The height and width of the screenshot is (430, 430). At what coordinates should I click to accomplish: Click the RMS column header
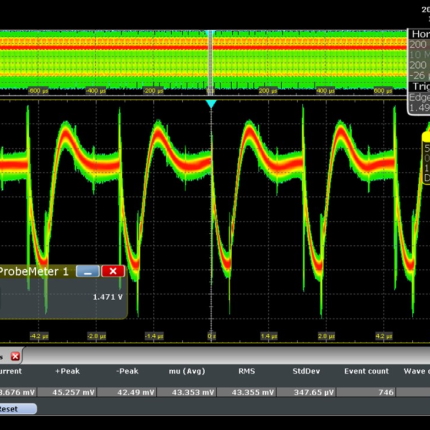(x=247, y=371)
